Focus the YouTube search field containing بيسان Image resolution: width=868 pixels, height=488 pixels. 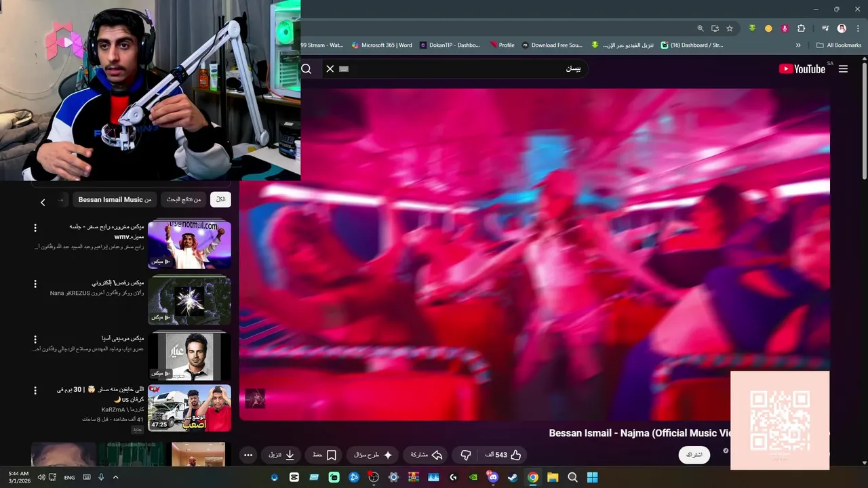tap(454, 68)
